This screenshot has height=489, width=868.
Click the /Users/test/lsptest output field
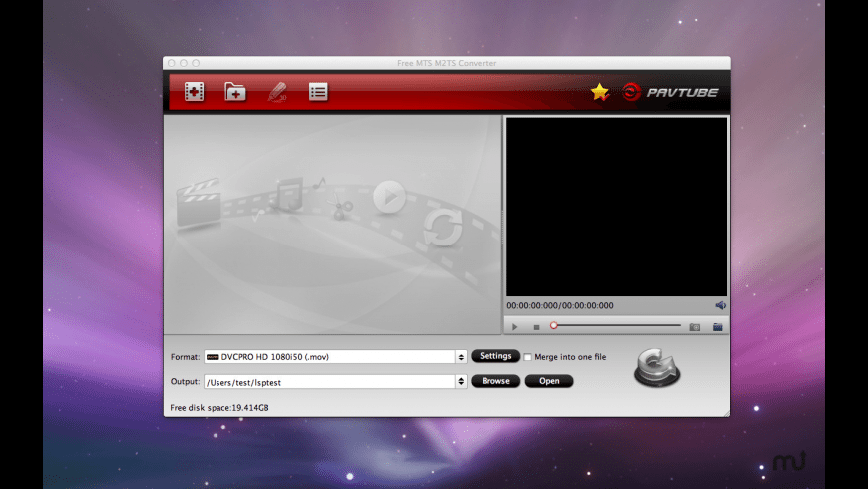(x=330, y=382)
